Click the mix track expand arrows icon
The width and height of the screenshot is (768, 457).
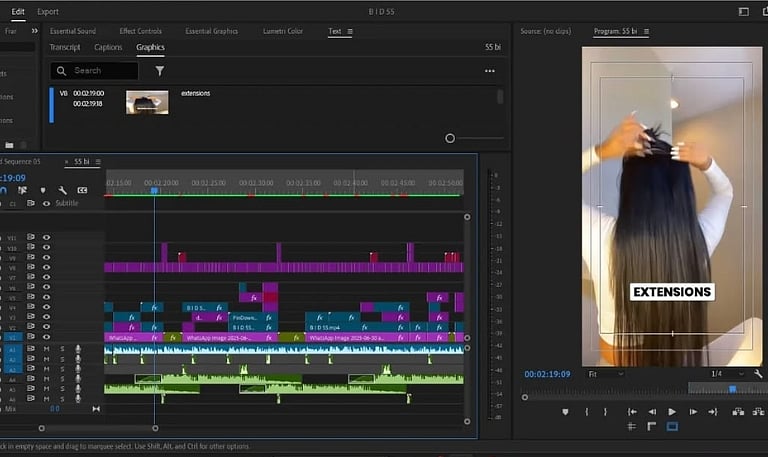[x=96, y=409]
